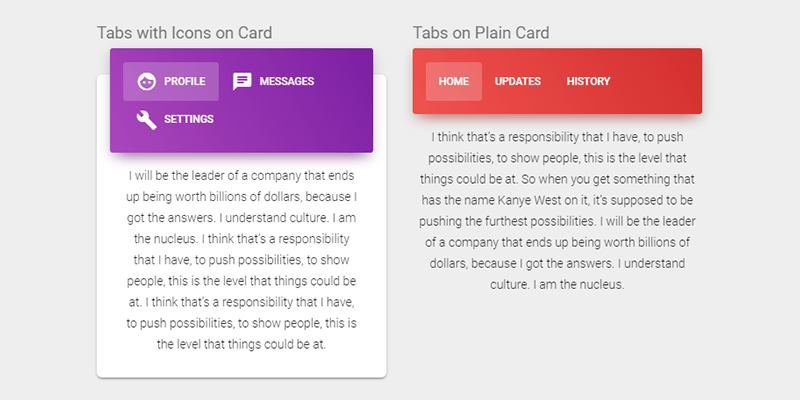The height and width of the screenshot is (400, 800).
Task: Select the Home tab on the red card
Action: [453, 81]
